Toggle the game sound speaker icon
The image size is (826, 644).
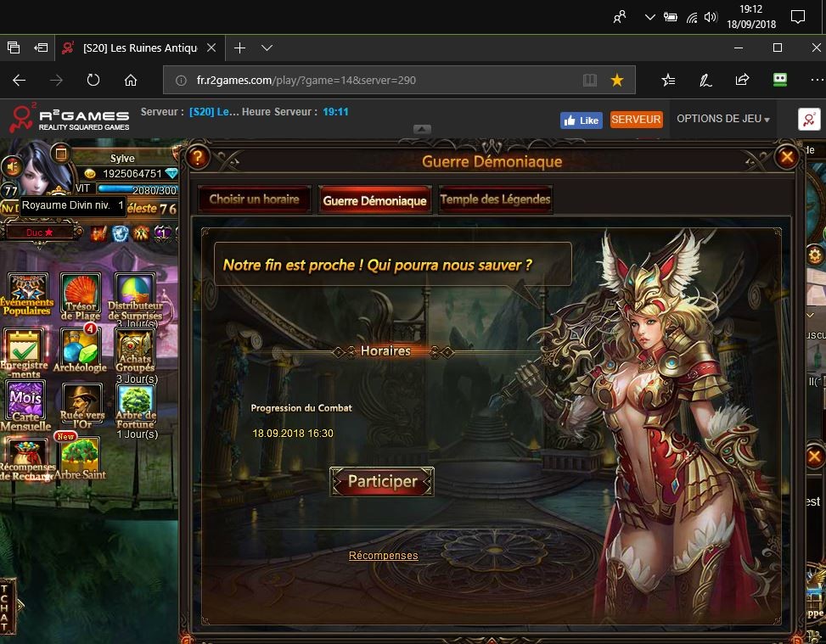coord(12,167)
